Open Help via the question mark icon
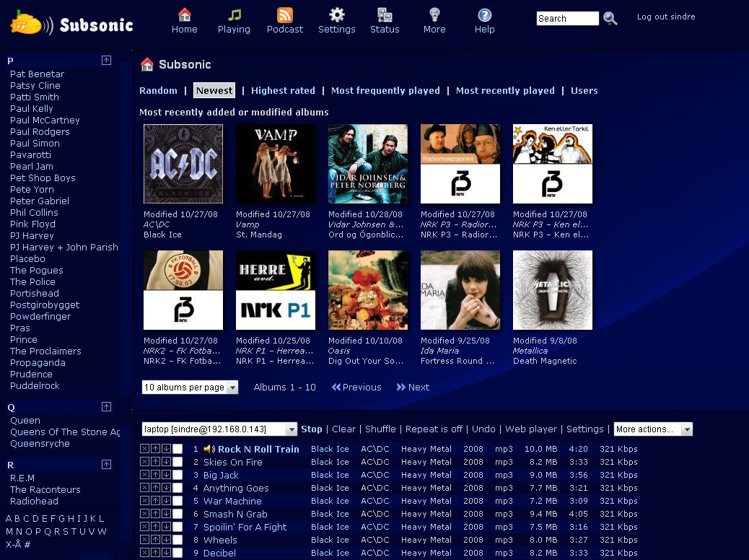Image resolution: width=749 pixels, height=560 pixels. (x=484, y=14)
